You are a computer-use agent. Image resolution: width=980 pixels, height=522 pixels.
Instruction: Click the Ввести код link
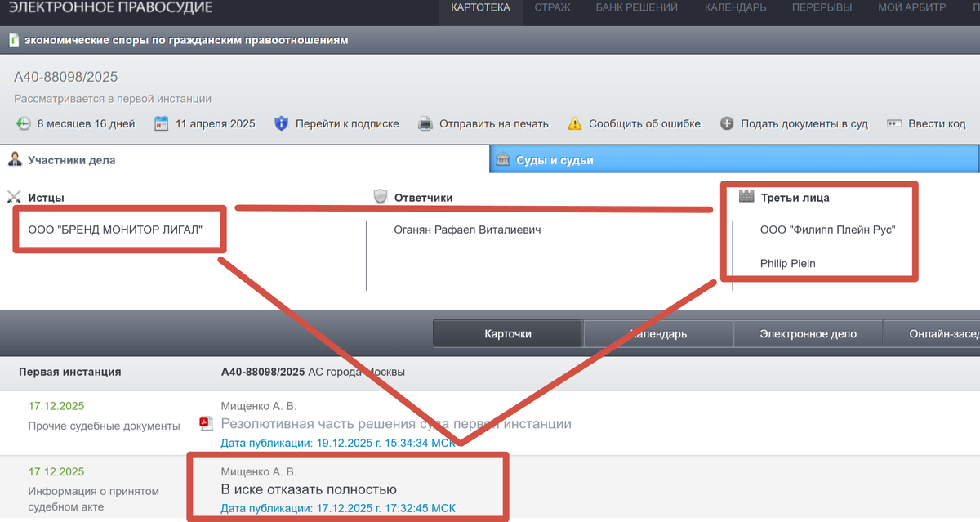(x=938, y=124)
